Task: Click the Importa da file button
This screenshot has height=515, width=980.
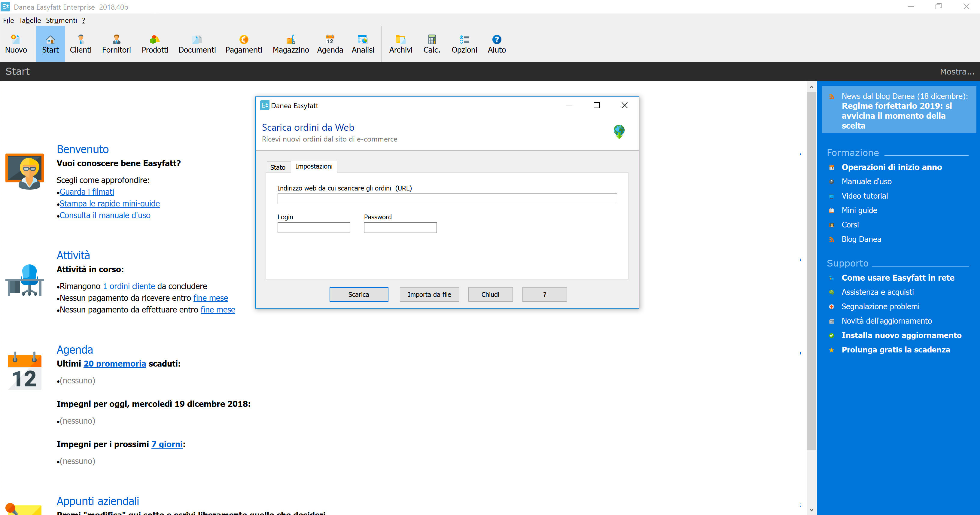Action: point(430,294)
